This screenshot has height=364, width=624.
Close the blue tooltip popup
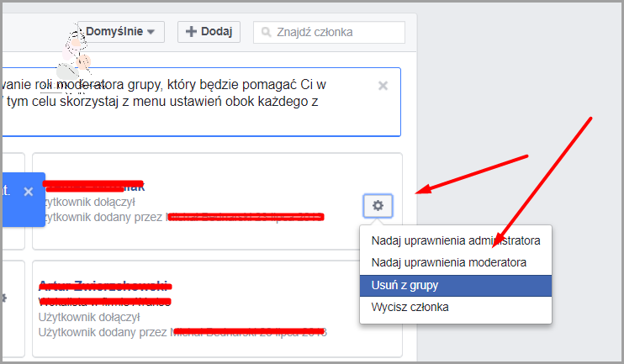29,192
